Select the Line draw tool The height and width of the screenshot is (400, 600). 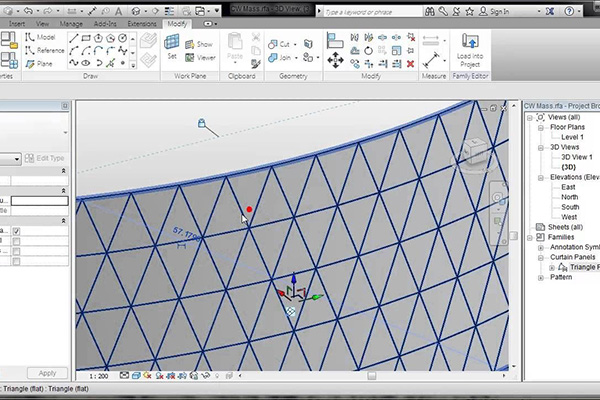click(74, 38)
